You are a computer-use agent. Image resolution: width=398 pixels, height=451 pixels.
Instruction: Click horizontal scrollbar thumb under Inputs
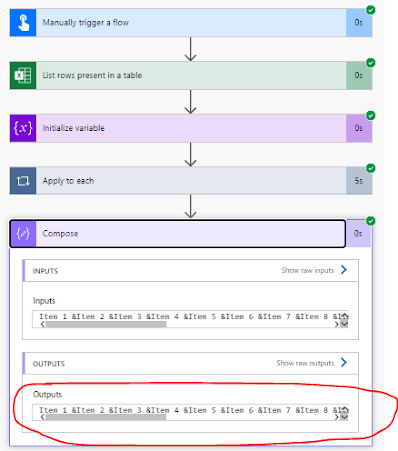(106, 324)
